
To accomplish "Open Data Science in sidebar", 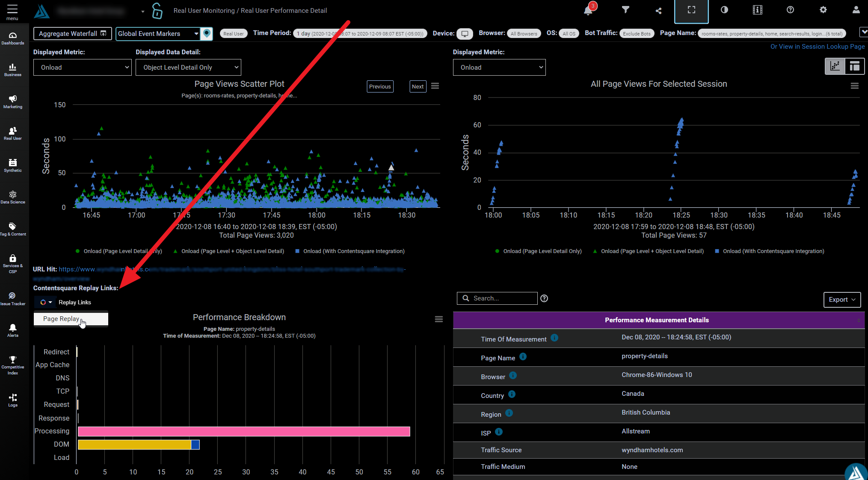I will click(x=13, y=197).
